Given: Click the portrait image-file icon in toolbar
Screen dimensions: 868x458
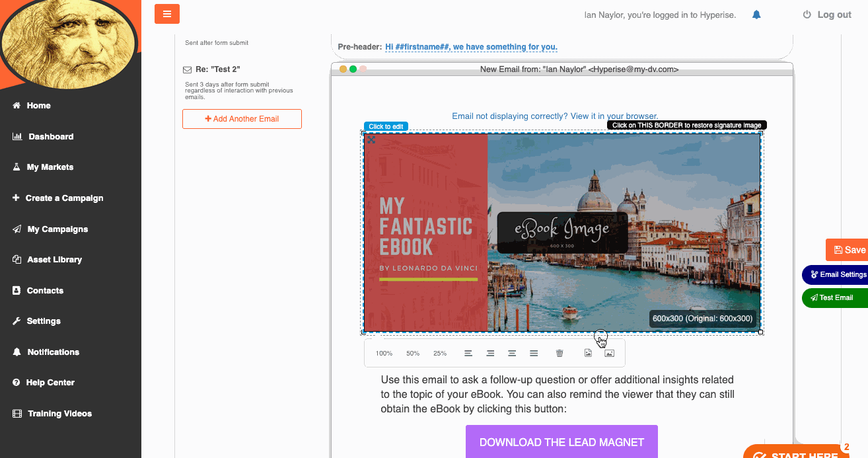Looking at the screenshot, I should [x=588, y=354].
